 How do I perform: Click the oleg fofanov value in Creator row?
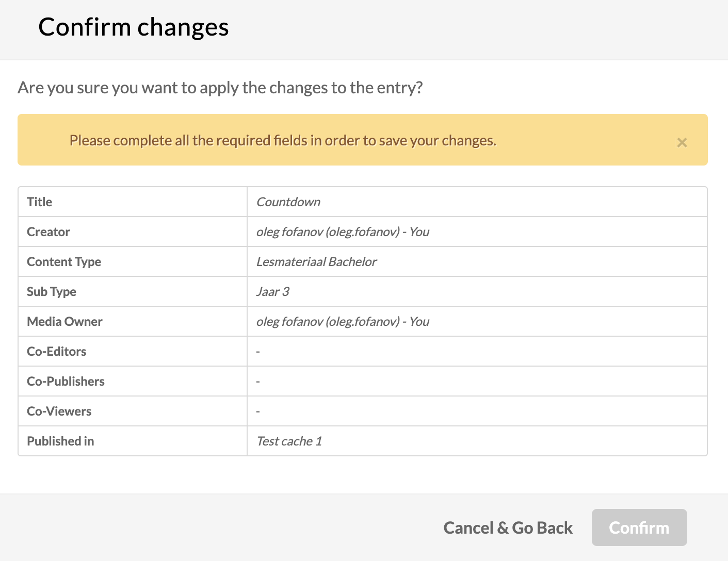tap(343, 232)
